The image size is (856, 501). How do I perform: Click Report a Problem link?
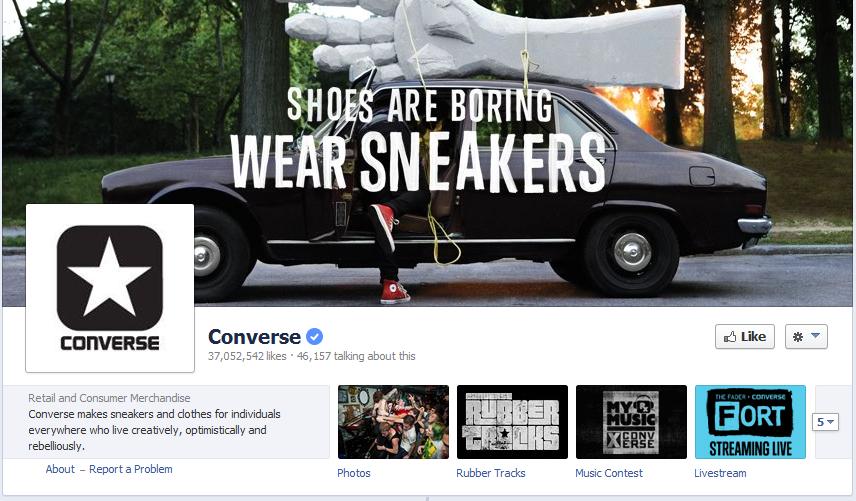130,469
